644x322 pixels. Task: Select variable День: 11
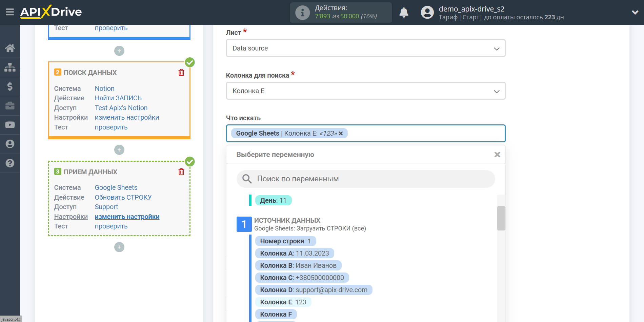tap(273, 200)
